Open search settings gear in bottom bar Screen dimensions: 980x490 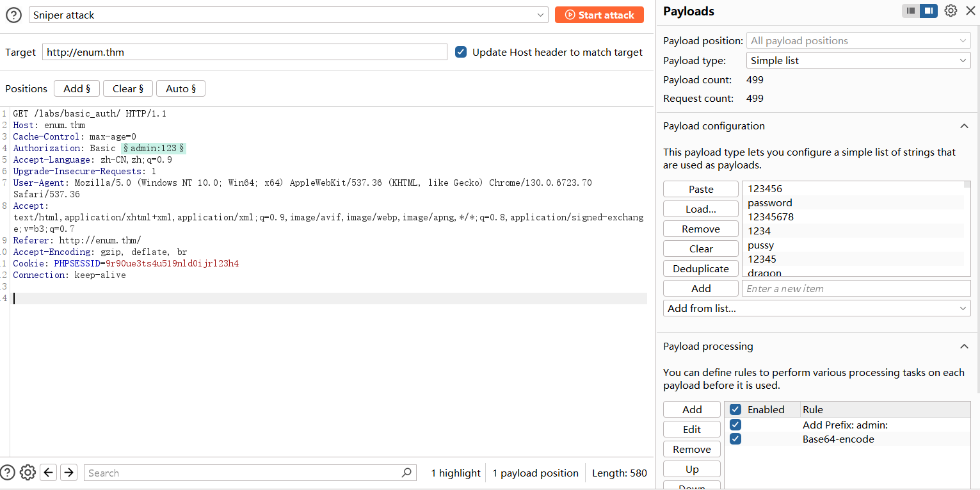tap(28, 473)
